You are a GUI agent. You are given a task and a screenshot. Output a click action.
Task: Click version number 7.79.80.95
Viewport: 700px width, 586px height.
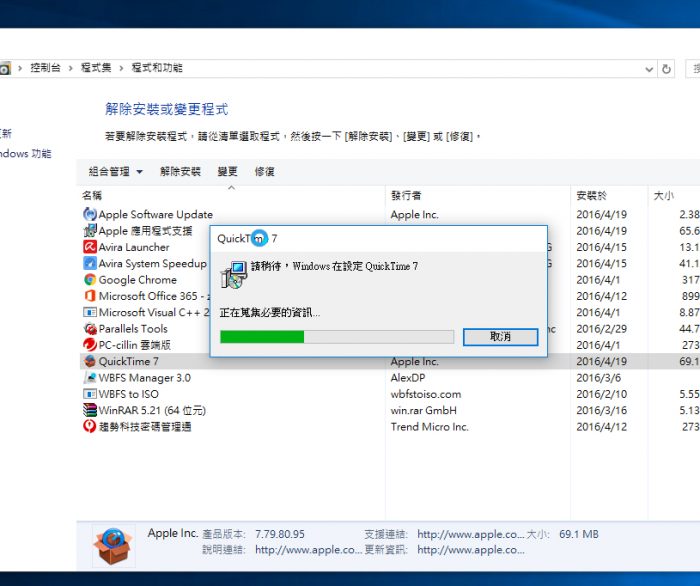(280, 534)
